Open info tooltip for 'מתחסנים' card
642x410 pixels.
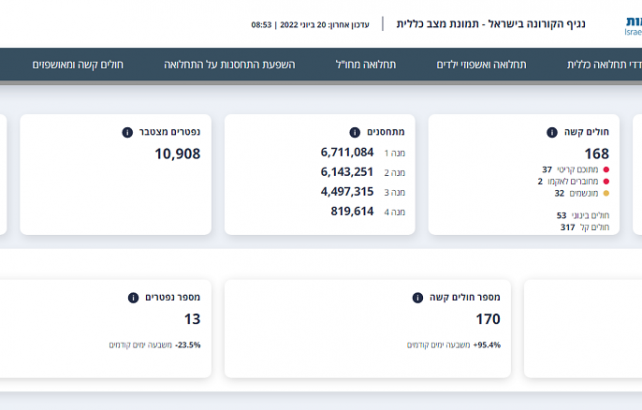pos(354,132)
